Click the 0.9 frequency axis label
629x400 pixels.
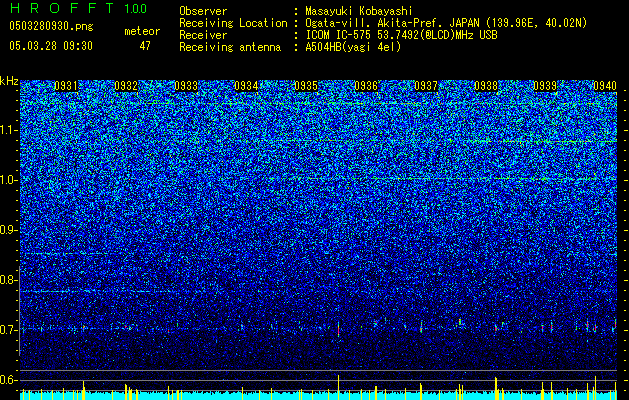8,230
